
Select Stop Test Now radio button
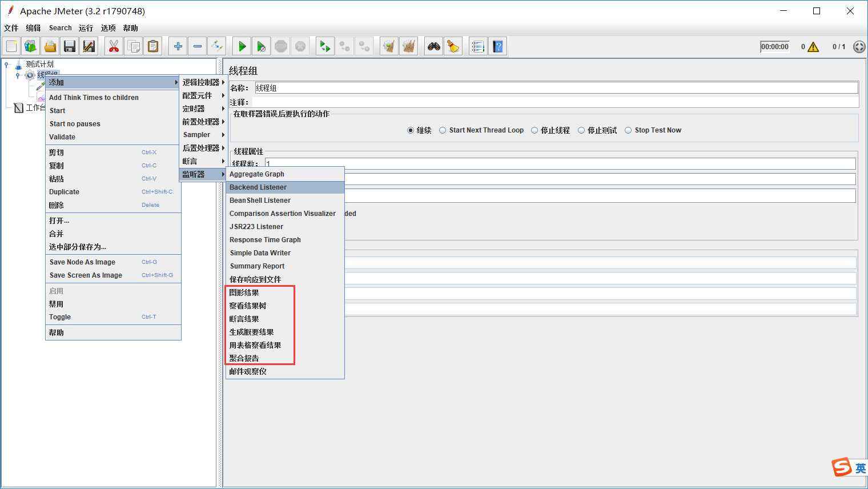(x=628, y=130)
